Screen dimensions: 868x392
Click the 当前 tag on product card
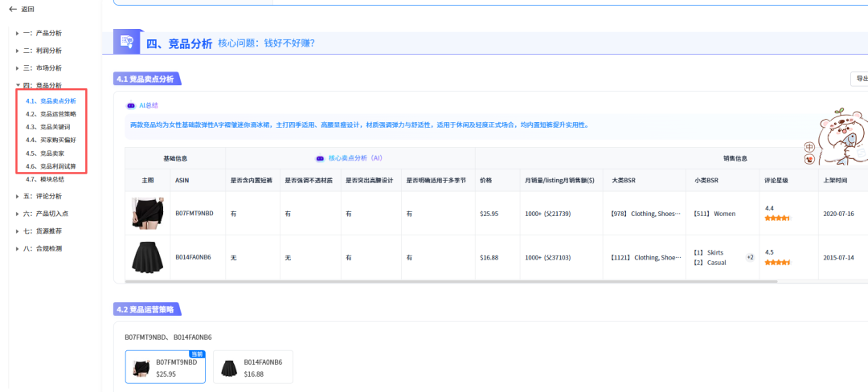tap(197, 354)
